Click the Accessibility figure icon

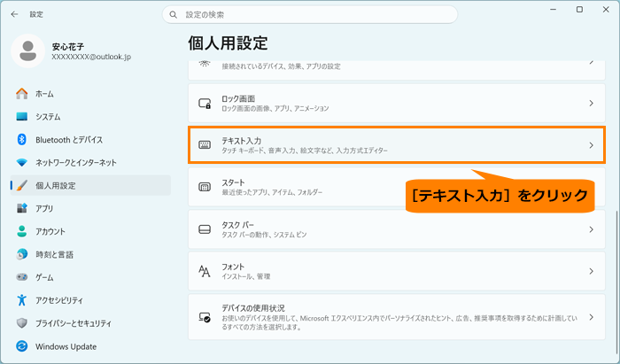(22, 300)
